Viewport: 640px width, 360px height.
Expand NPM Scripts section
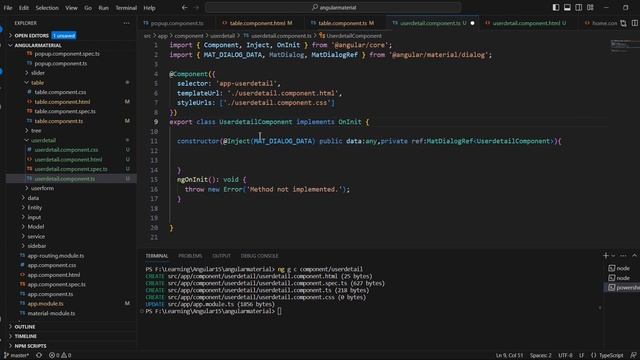click(x=30, y=346)
